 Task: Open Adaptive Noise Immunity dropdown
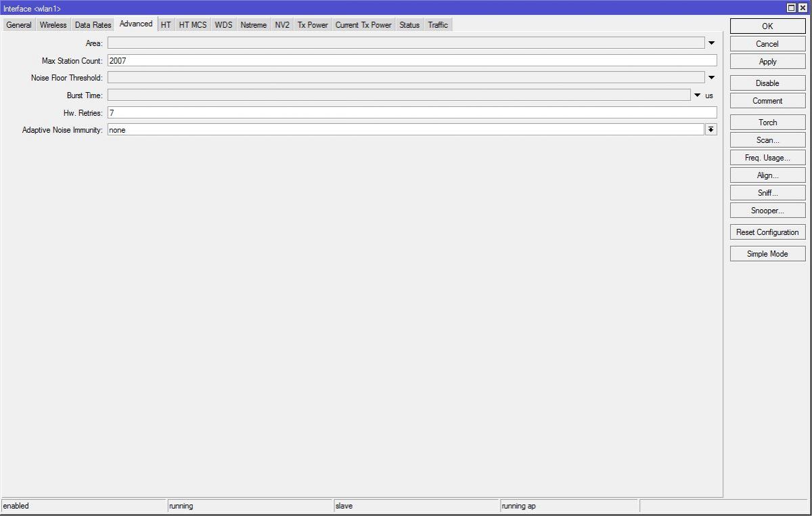[710, 130]
